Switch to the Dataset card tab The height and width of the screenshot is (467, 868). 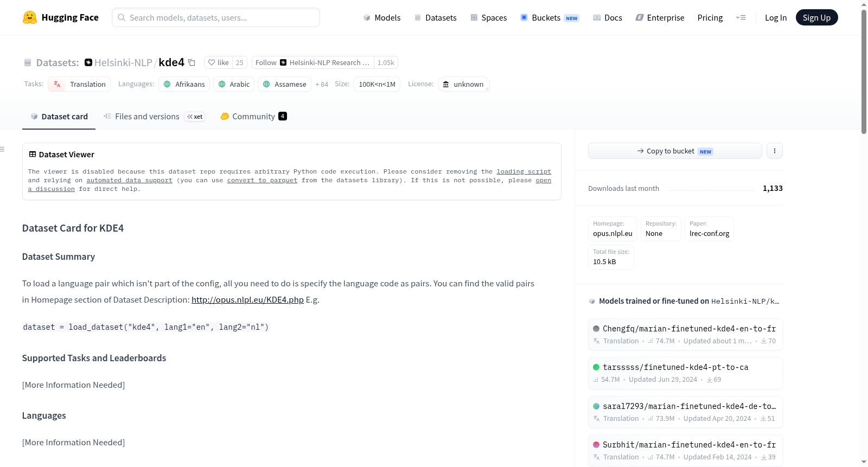click(59, 117)
